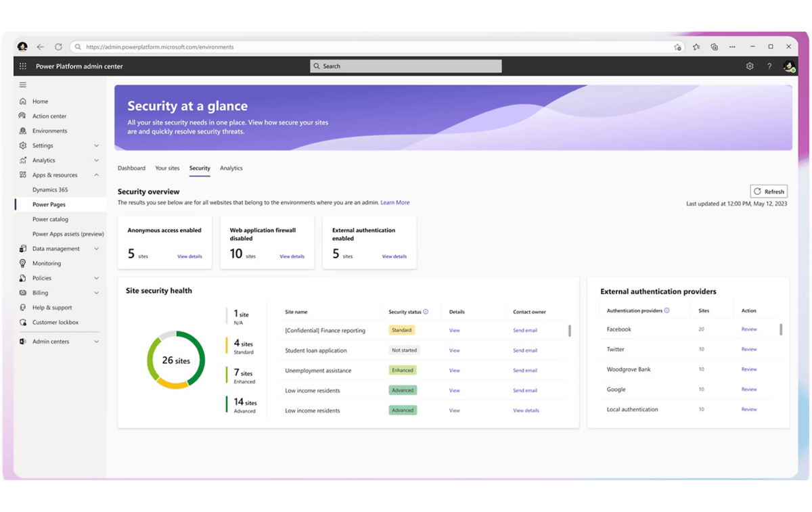The height and width of the screenshot is (512, 812).
Task: Send email for Student loan application
Action: (x=525, y=350)
